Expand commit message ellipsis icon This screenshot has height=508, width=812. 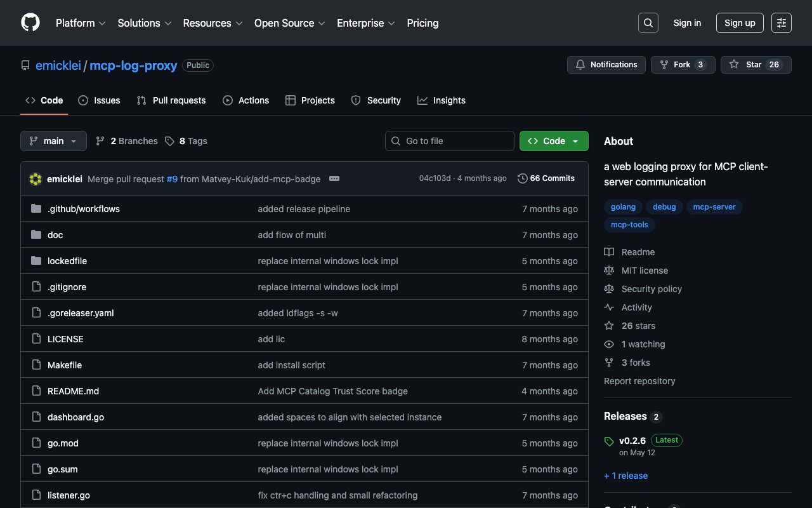point(334,179)
